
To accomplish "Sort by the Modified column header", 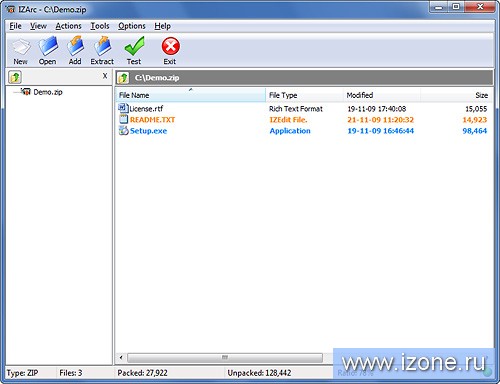I will click(x=382, y=95).
